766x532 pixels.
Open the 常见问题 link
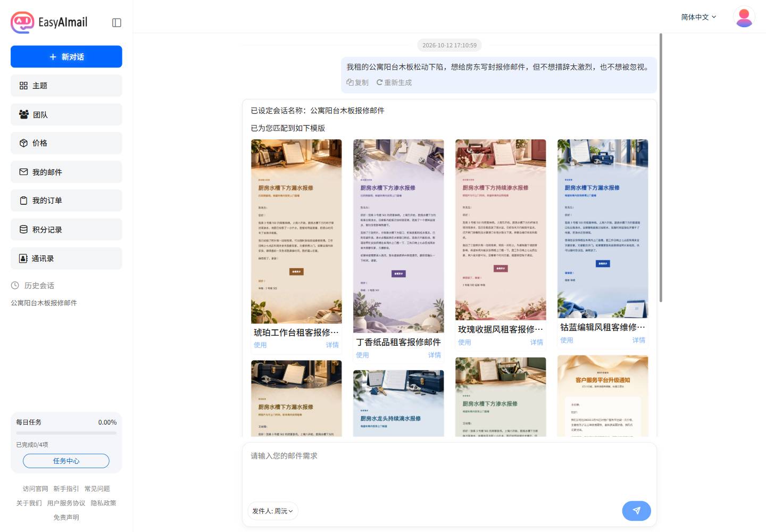[97, 488]
